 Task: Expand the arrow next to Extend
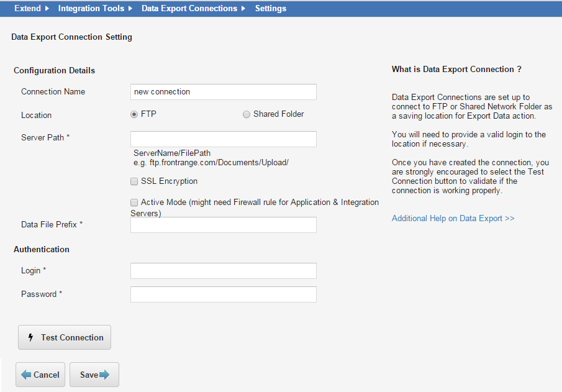[45, 8]
